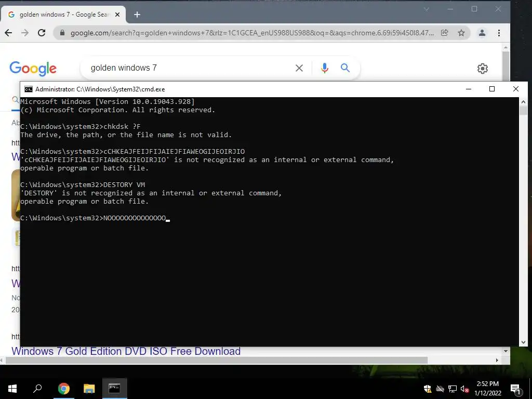Open Chrome tab search chevron

pyautogui.click(x=427, y=9)
